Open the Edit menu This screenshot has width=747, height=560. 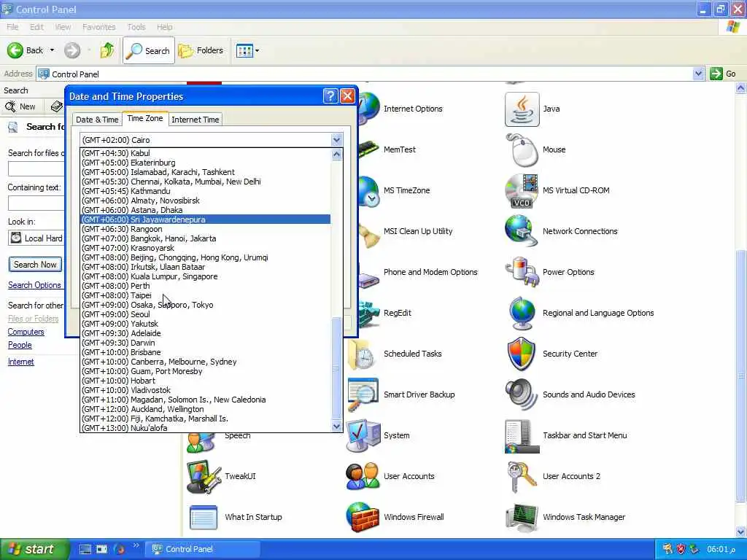36,27
